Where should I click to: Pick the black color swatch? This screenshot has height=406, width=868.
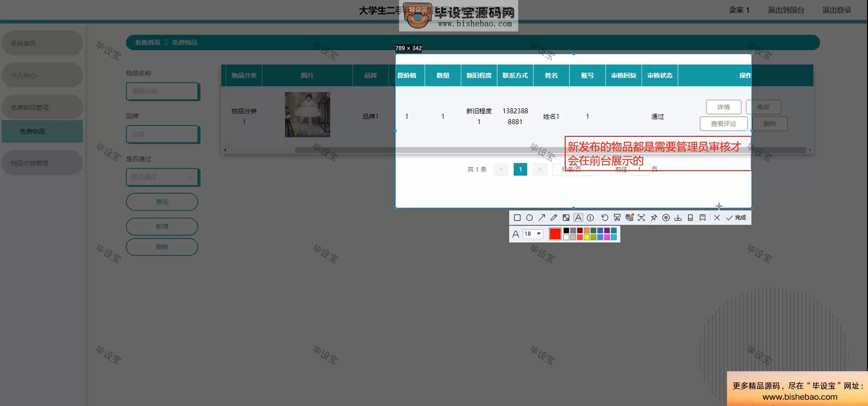pos(566,231)
